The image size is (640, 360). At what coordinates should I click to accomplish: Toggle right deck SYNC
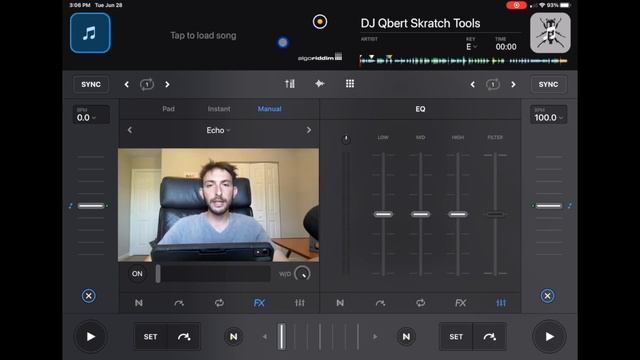[x=548, y=84]
